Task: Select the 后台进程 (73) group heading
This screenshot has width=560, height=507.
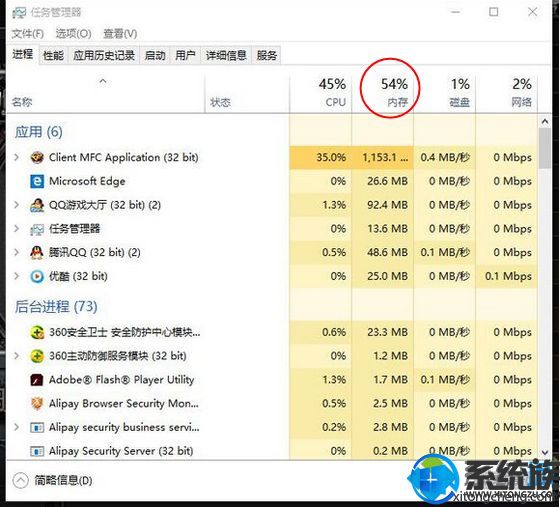Action: [x=56, y=307]
